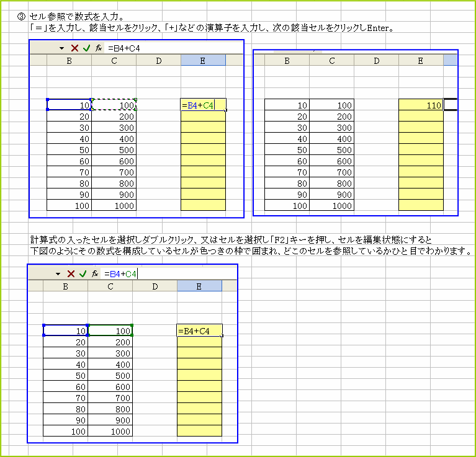The image size is (476, 457).
Task: Click the red cancel X in lower example's formula bar
Action: [x=71, y=273]
